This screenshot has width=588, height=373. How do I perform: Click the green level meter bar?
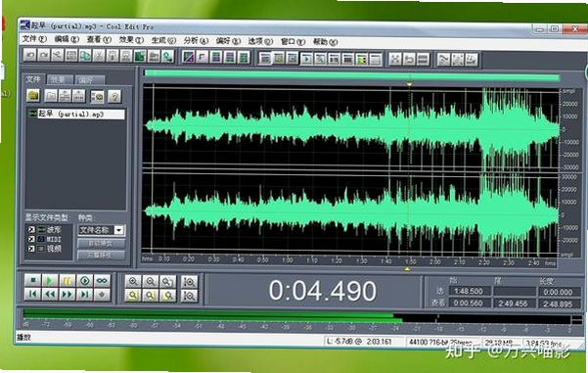(212, 316)
